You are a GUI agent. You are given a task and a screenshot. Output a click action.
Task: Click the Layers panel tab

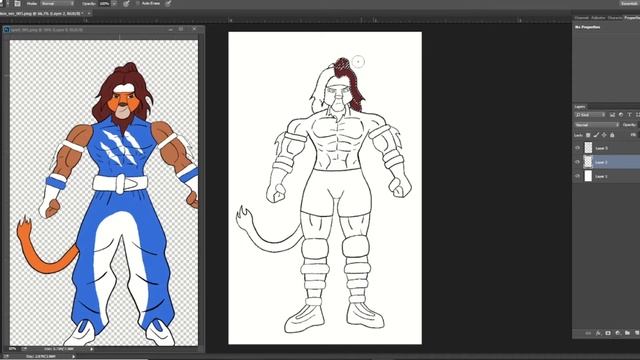tap(580, 107)
